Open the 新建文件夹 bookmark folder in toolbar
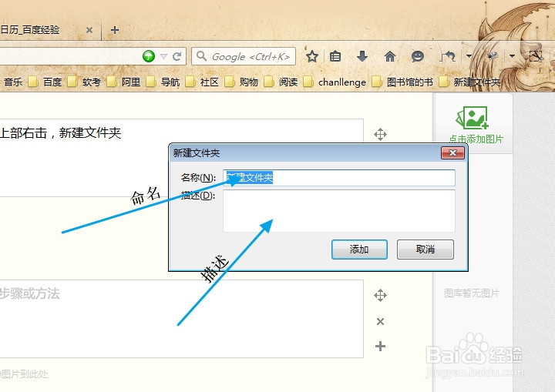Viewport: 555px width, 392px height. tap(469, 82)
